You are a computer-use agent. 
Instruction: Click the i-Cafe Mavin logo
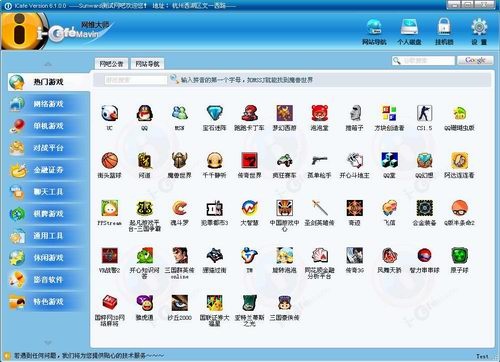(x=57, y=32)
